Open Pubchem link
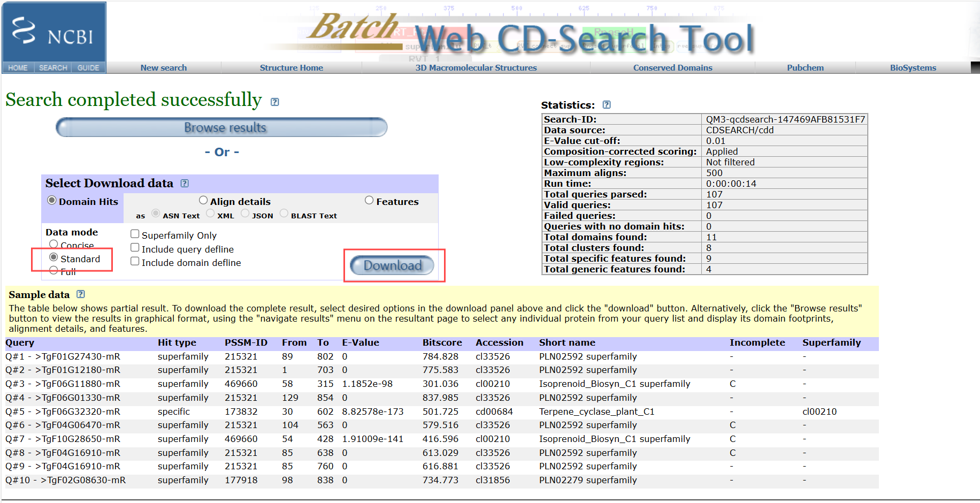 pos(806,68)
